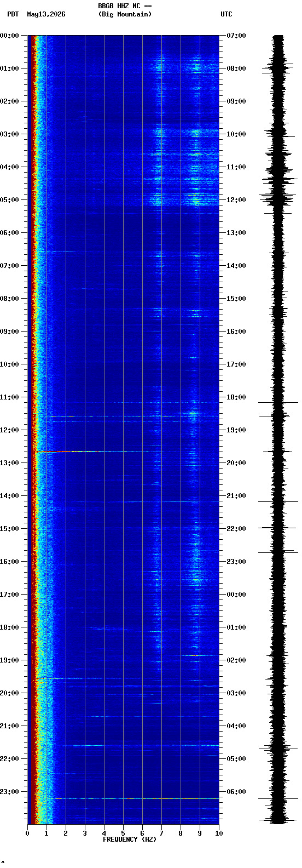Click the "FREQUENCY (HZ)" axis label
The width and height of the screenshot is (302, 868).
coord(130,840)
